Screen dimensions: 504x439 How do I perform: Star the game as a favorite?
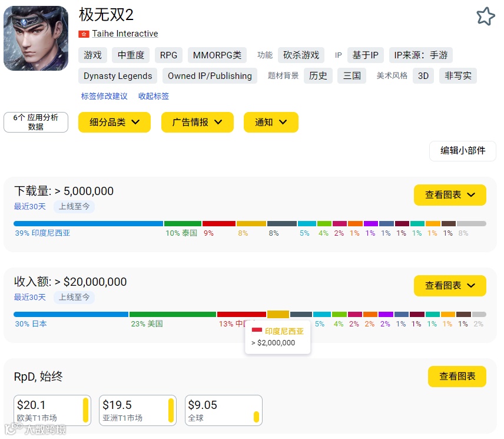[485, 16]
